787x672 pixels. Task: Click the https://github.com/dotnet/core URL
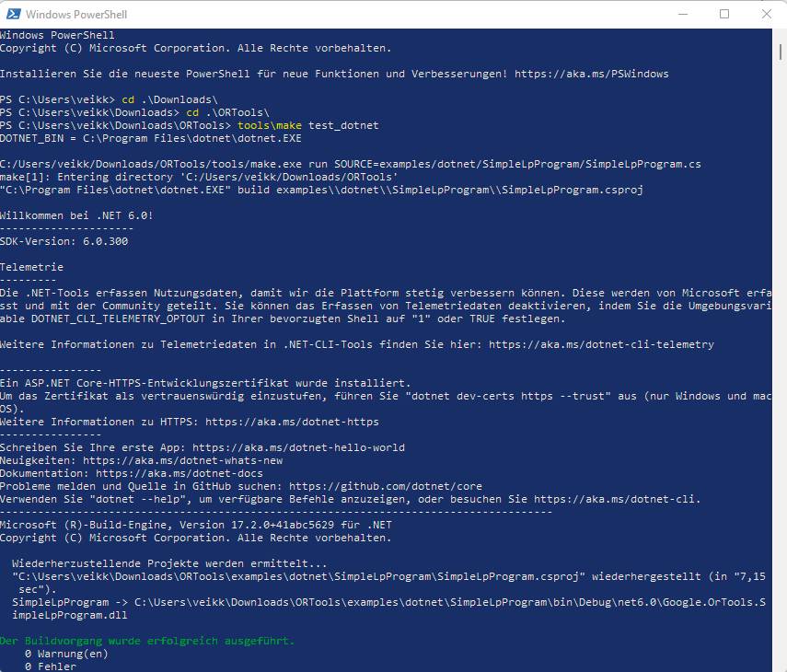pos(386,486)
